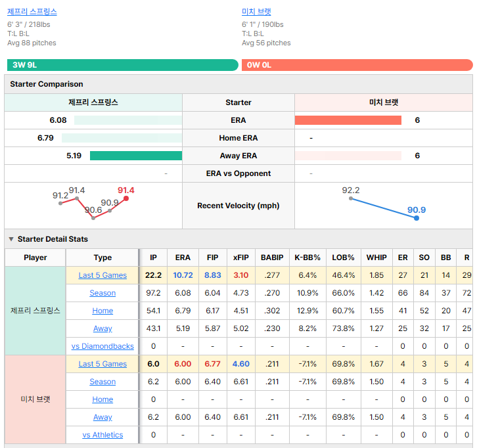477x448 pixels.
Task: Click the green Away ERA 5.19 bar
Action: tap(136, 156)
